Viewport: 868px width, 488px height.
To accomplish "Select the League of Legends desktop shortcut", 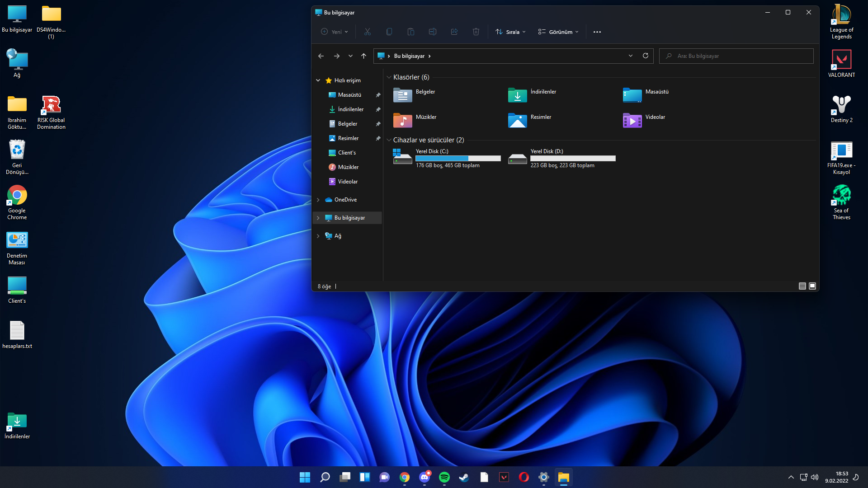I will [x=841, y=22].
